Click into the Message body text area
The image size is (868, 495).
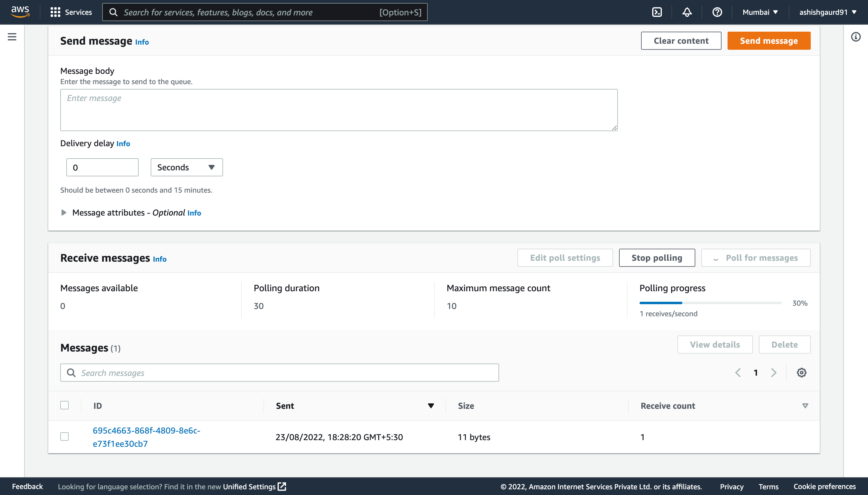coord(339,110)
